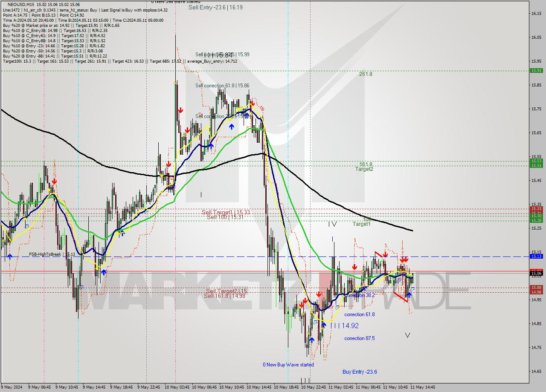Click the 161.8 Fibonacci level label
Screen dimensions: 546x392
pyautogui.click(x=366, y=164)
